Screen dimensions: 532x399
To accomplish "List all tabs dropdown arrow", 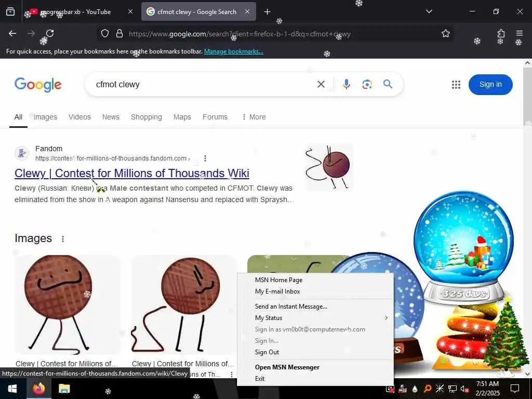I will click(x=429, y=11).
